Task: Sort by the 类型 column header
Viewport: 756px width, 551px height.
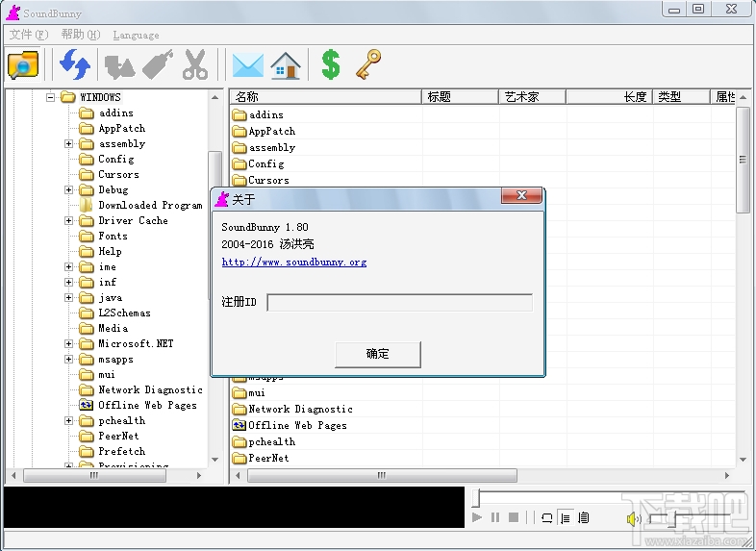Action: point(681,97)
